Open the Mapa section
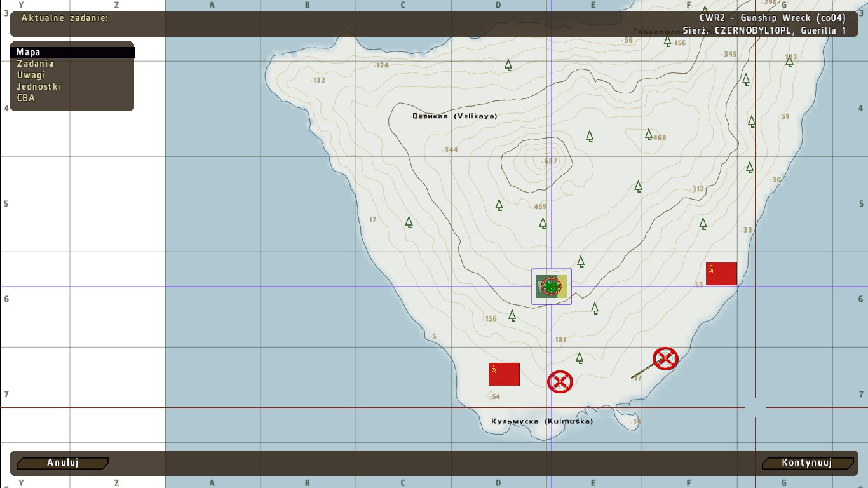Screen dimensions: 868x488 point(29,52)
